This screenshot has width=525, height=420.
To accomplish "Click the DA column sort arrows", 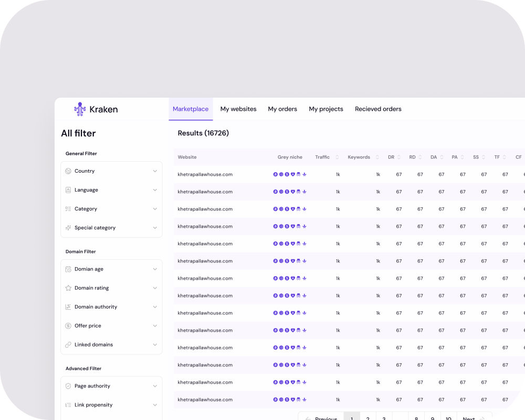I will pos(442,157).
